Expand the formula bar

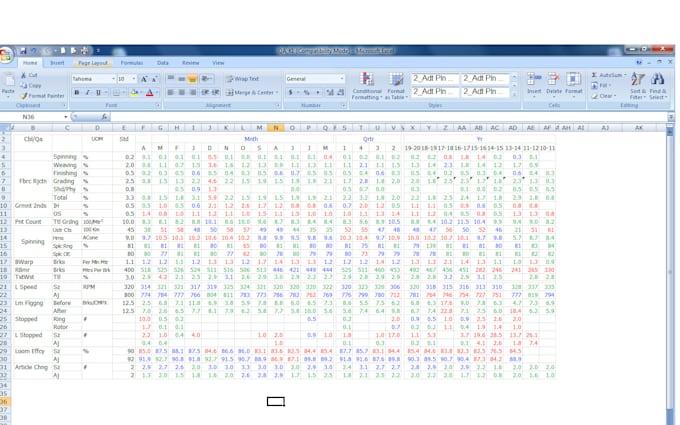pyautogui.click(x=670, y=117)
